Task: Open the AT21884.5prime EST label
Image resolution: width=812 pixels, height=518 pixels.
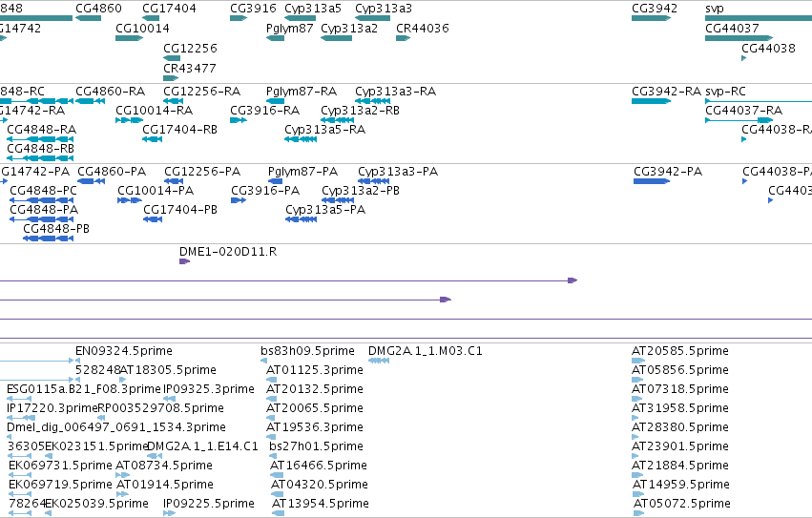Action: tap(680, 466)
